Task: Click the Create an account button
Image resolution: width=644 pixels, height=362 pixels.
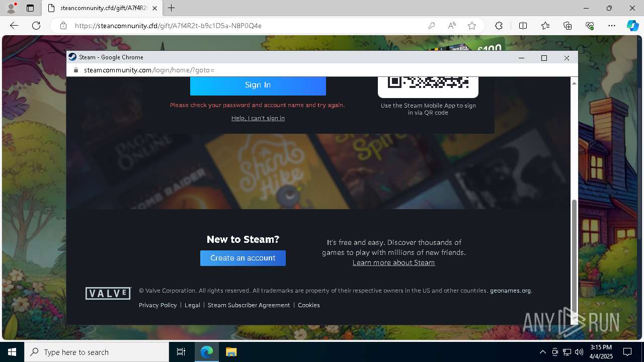Action: click(243, 258)
